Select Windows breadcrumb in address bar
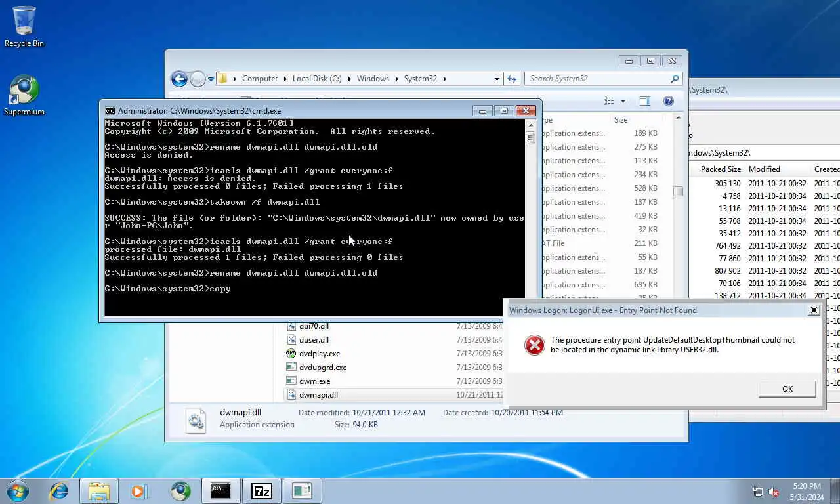 pyautogui.click(x=373, y=79)
